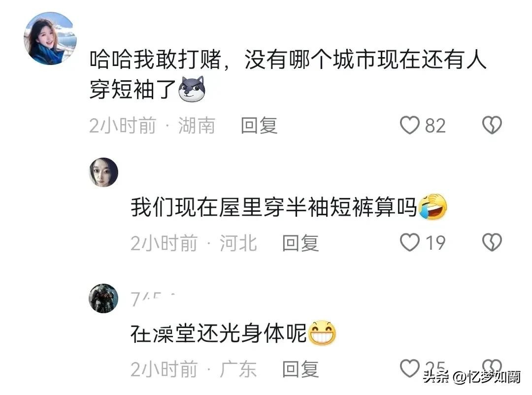Screen dimensions: 532x395
Task: Dislike the Hunan comment via broken heart
Action: point(492,125)
